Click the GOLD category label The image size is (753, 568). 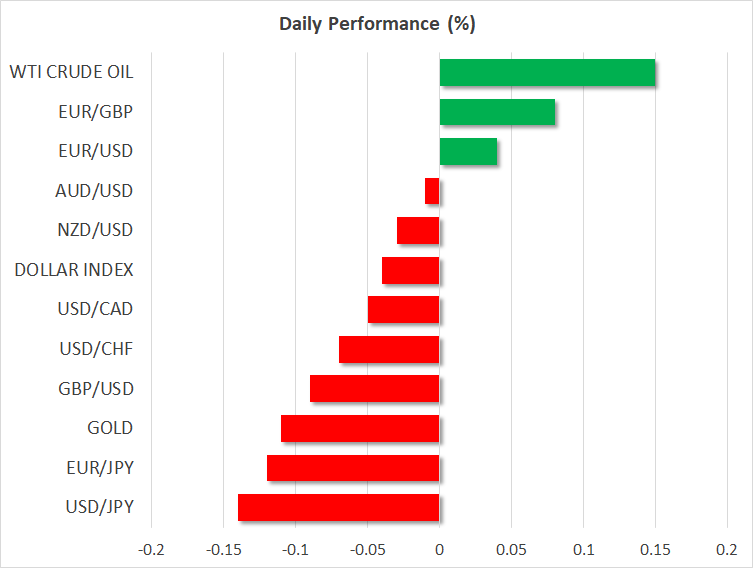(111, 428)
